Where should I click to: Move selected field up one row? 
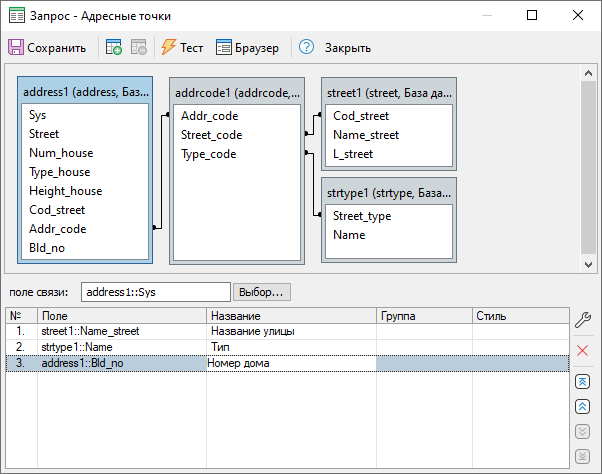[583, 407]
